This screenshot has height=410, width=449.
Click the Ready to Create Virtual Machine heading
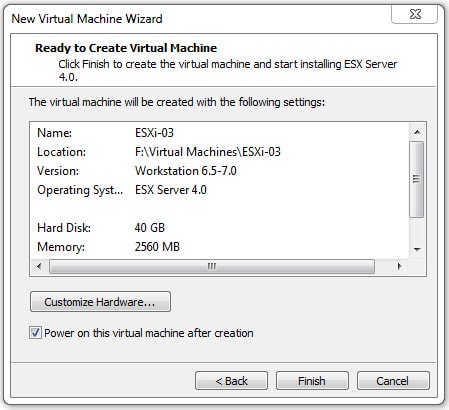[126, 48]
